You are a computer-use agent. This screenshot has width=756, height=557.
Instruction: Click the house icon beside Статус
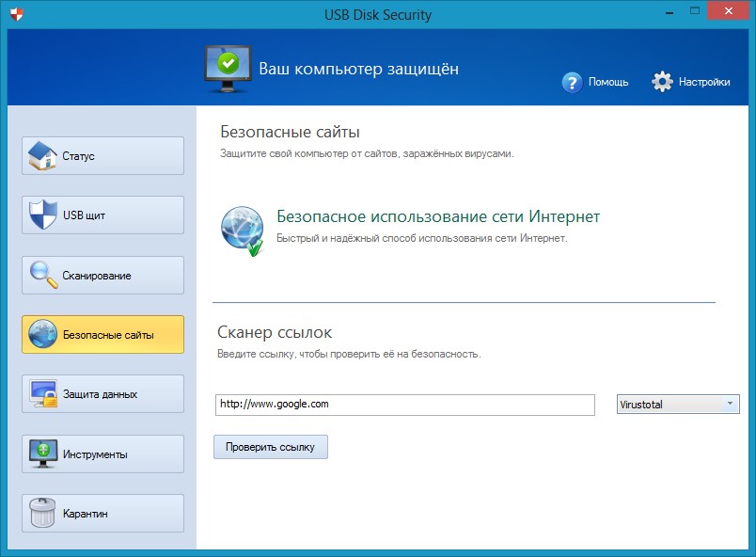[x=42, y=155]
